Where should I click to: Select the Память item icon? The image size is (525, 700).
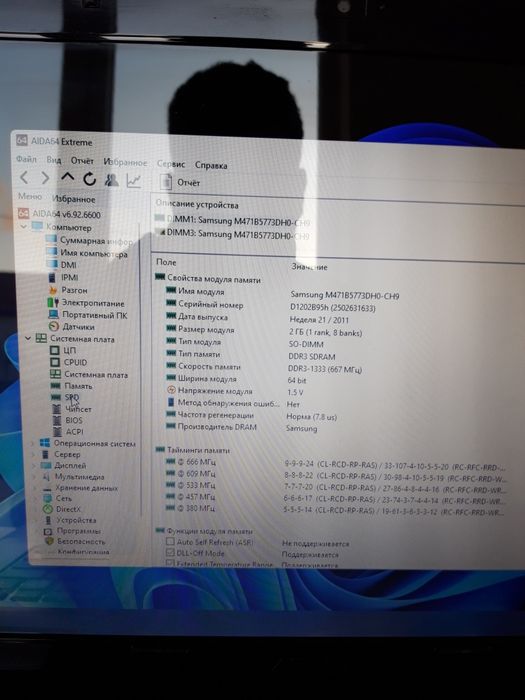[x=56, y=385]
